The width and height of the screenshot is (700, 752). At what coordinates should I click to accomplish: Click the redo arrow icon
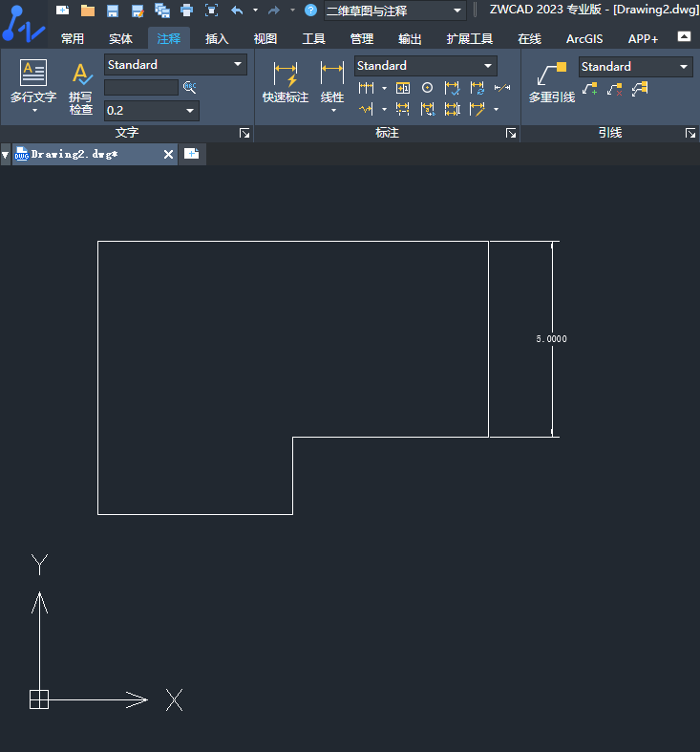click(274, 11)
